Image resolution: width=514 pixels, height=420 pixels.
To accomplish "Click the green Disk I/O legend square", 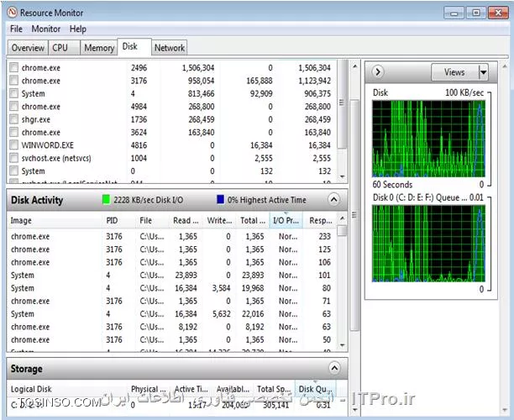I will coord(106,199).
